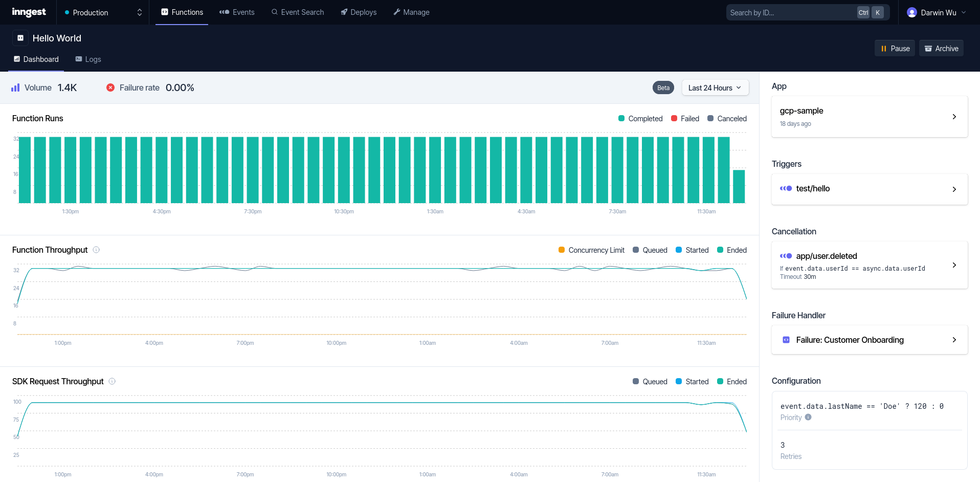The image size is (980, 482).
Task: Click the Priority info icon in Configuration
Action: [809, 418]
